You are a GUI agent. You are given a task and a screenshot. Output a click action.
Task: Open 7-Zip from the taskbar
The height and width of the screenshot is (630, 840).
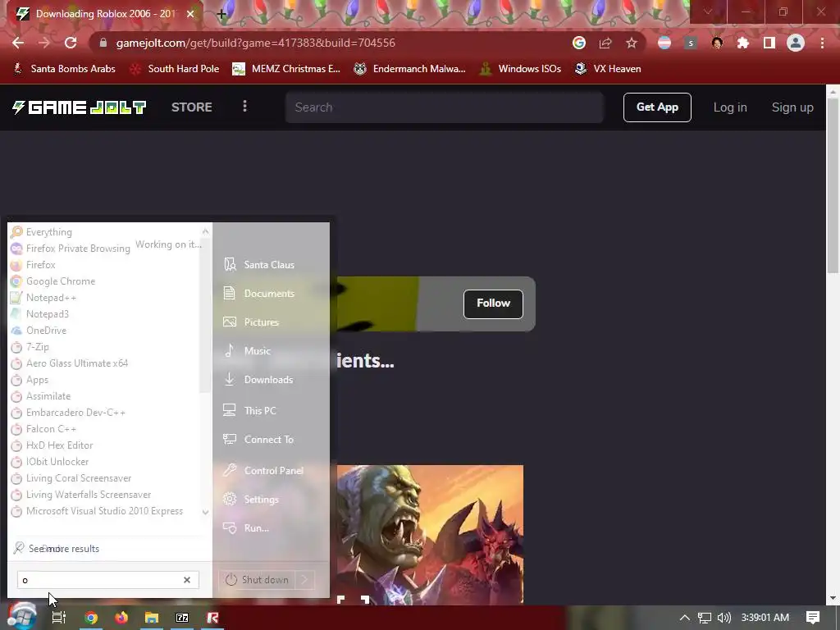(182, 618)
